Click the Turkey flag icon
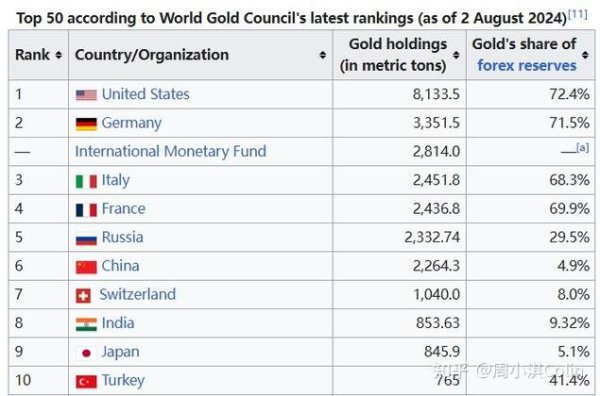Image resolution: width=600 pixels, height=396 pixels. (x=86, y=381)
